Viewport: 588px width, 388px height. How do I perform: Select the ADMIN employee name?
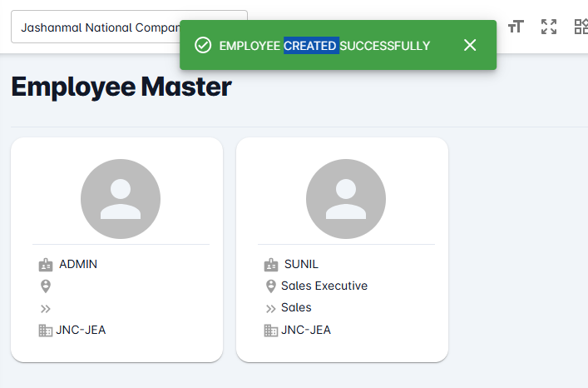[78, 265]
